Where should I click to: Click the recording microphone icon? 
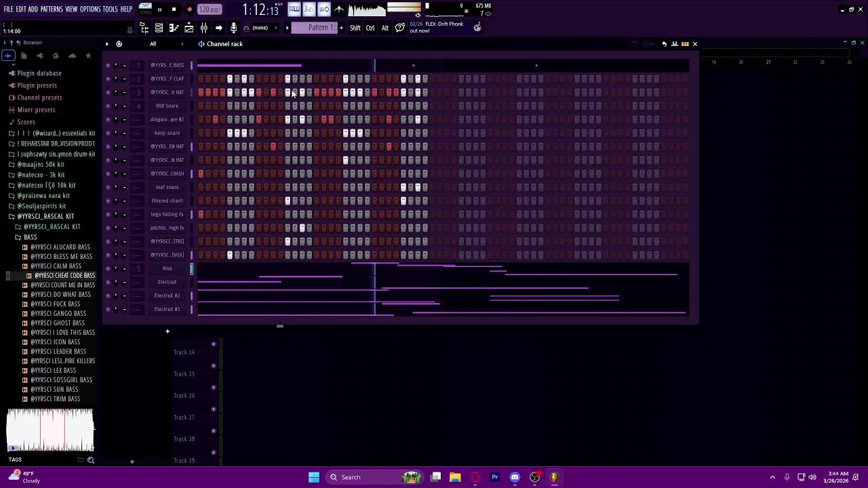point(234,28)
